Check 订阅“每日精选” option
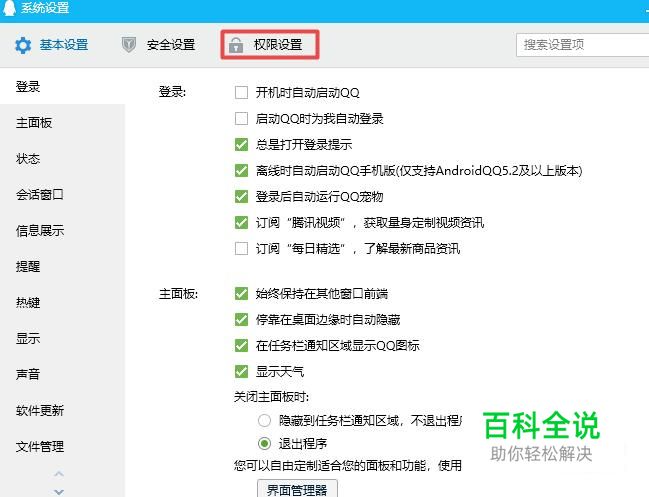This screenshot has height=497, width=649. (x=241, y=249)
